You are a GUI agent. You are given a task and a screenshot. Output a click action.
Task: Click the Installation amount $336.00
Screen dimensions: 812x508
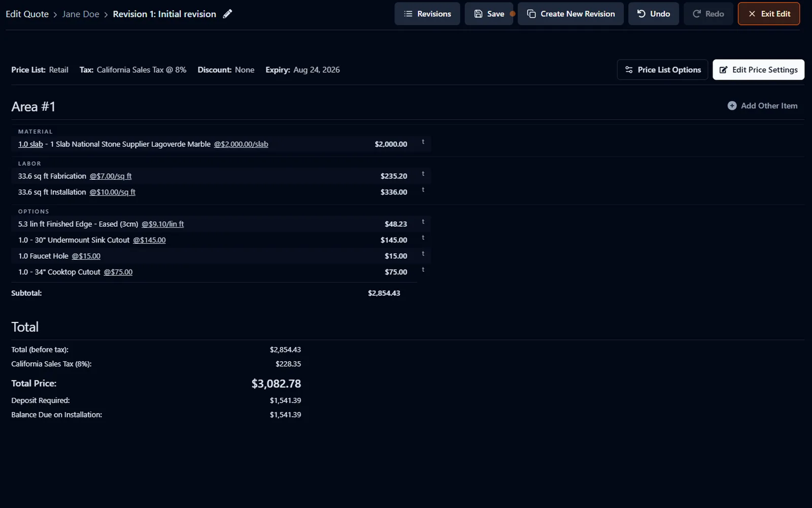[x=394, y=192]
